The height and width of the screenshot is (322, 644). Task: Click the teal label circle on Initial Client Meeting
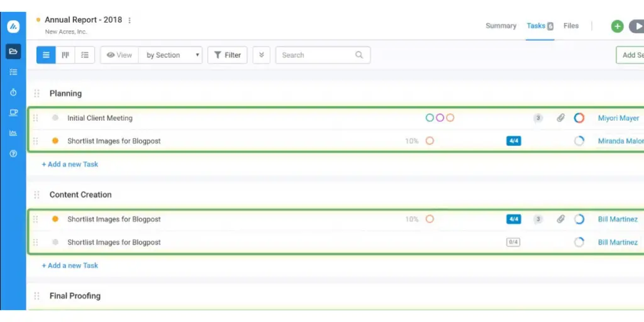coord(430,118)
